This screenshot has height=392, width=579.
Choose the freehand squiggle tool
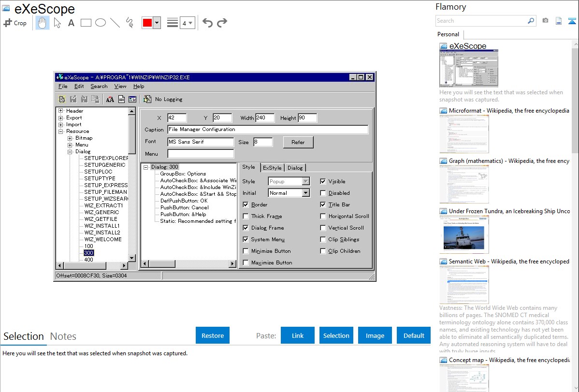(x=130, y=23)
